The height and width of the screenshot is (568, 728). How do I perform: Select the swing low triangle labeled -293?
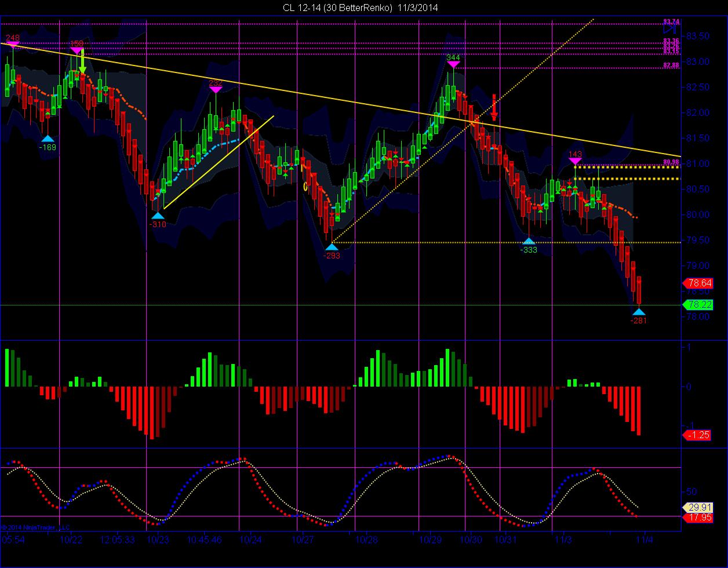pos(332,246)
